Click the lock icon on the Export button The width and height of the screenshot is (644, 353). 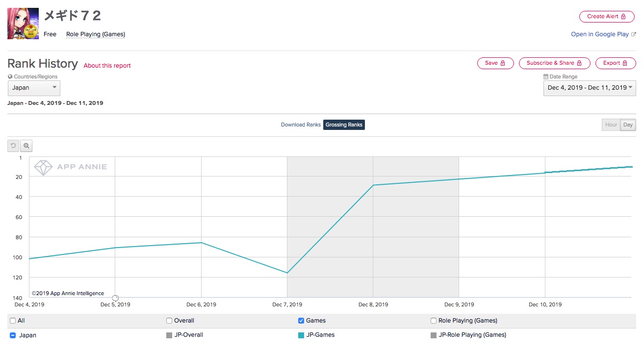tap(625, 63)
